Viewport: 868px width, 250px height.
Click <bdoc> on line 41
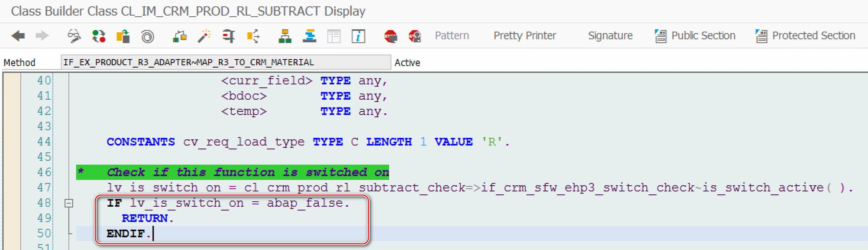pyautogui.click(x=244, y=96)
